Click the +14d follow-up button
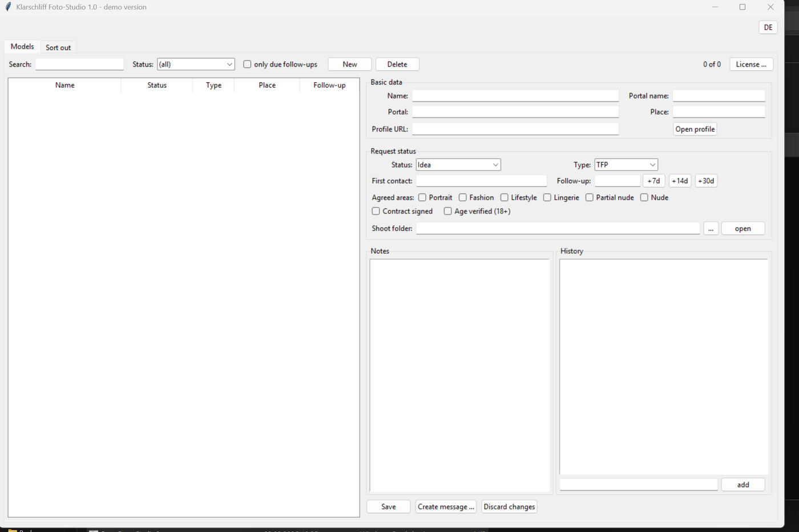 click(x=680, y=181)
